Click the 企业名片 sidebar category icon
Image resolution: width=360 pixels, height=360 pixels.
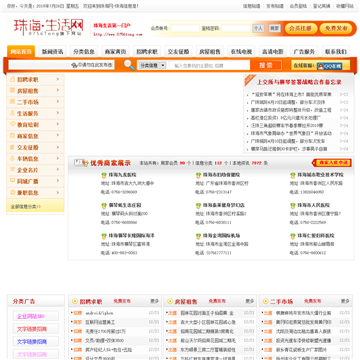(12, 170)
